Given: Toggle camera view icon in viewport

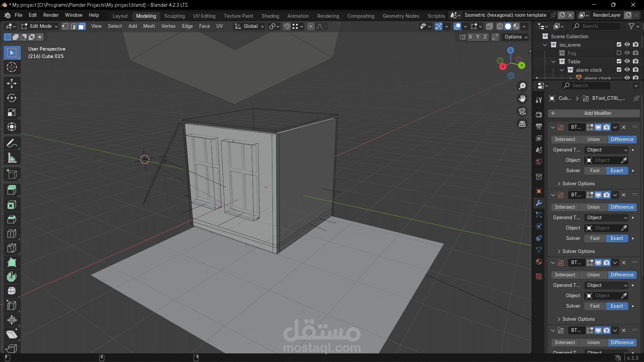Looking at the screenshot, I should (522, 111).
